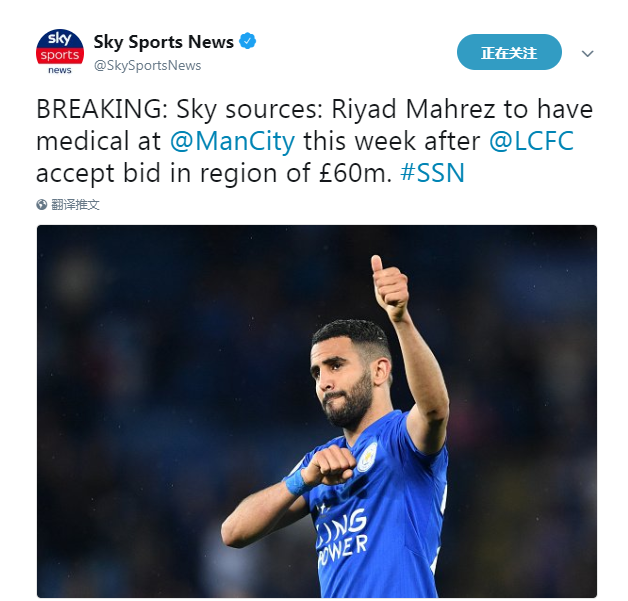Click the blue verified badge icon

pyautogui.click(x=248, y=42)
